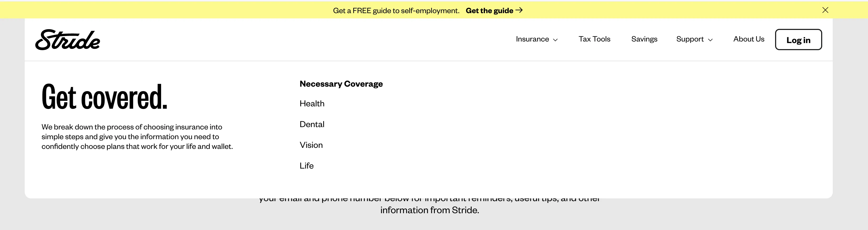Choose Health under Necessary Coverage

[312, 103]
